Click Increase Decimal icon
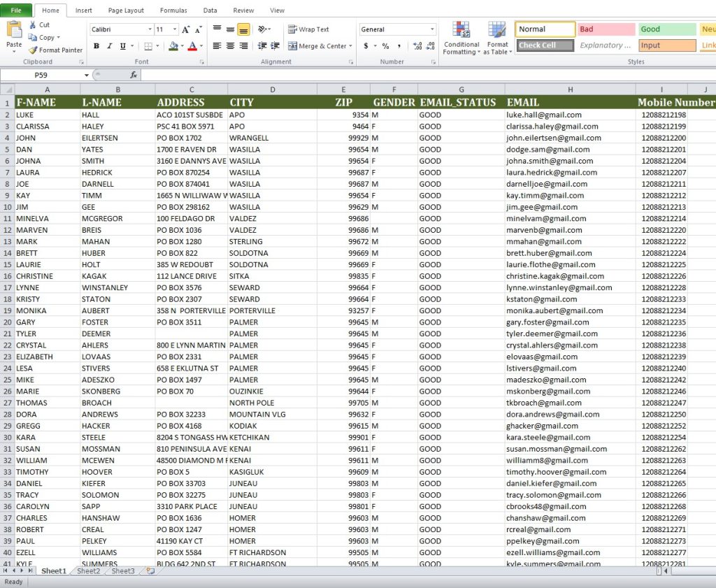Screen dimensions: 716x588 pyautogui.click(x=417, y=46)
